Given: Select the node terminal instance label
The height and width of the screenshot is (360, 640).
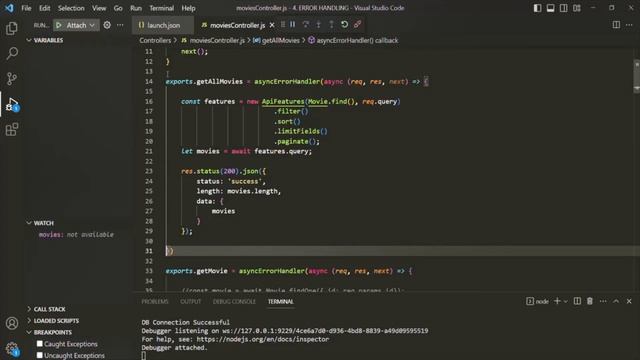Looking at the screenshot, I should (x=538, y=302).
